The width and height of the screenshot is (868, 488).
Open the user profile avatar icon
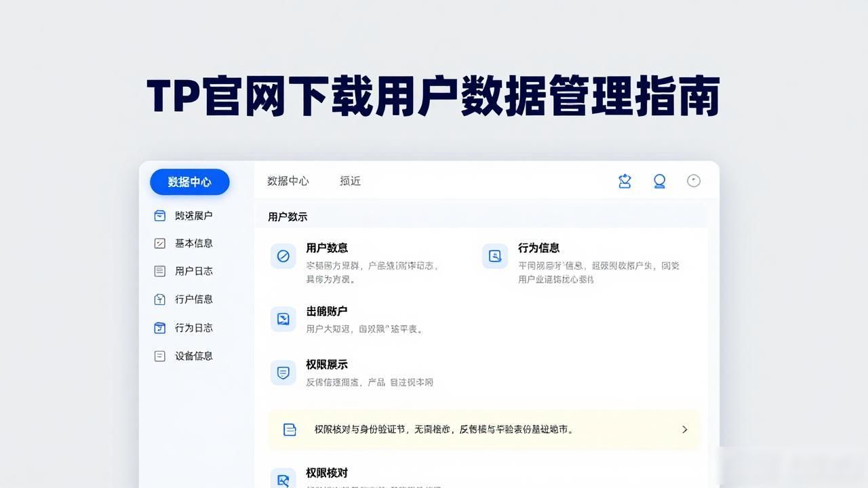(x=659, y=181)
